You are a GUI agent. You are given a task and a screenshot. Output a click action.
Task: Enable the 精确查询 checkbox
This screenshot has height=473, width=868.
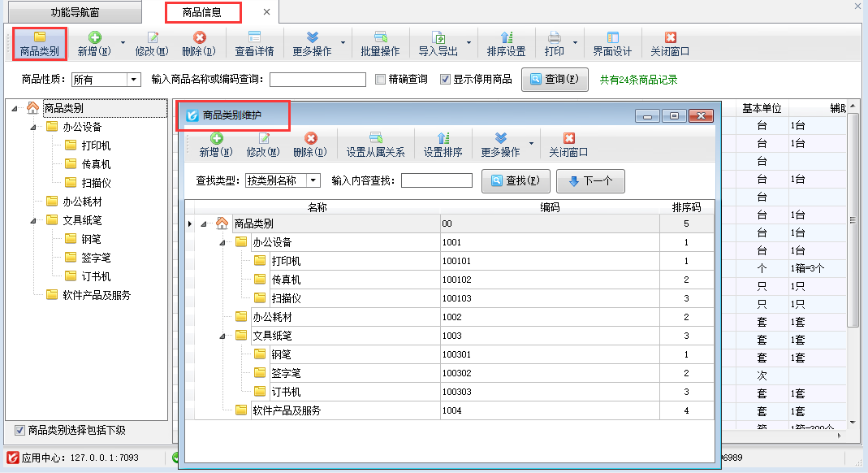pyautogui.click(x=381, y=80)
